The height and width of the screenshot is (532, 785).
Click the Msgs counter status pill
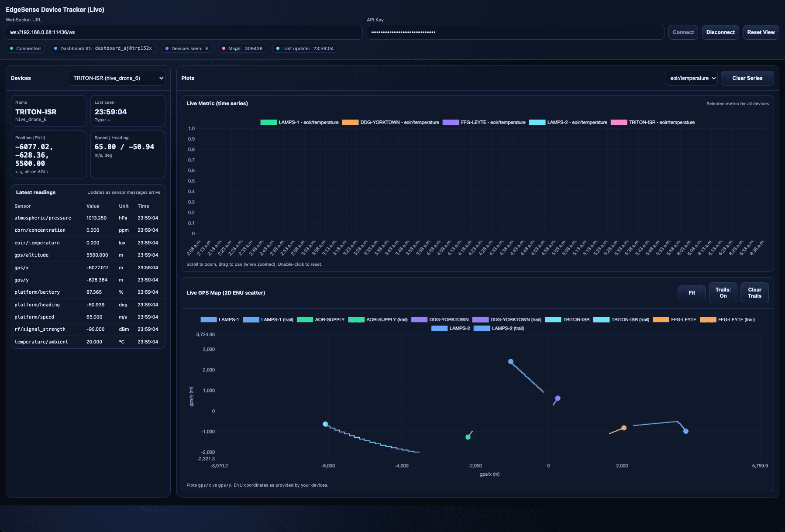[x=242, y=48]
